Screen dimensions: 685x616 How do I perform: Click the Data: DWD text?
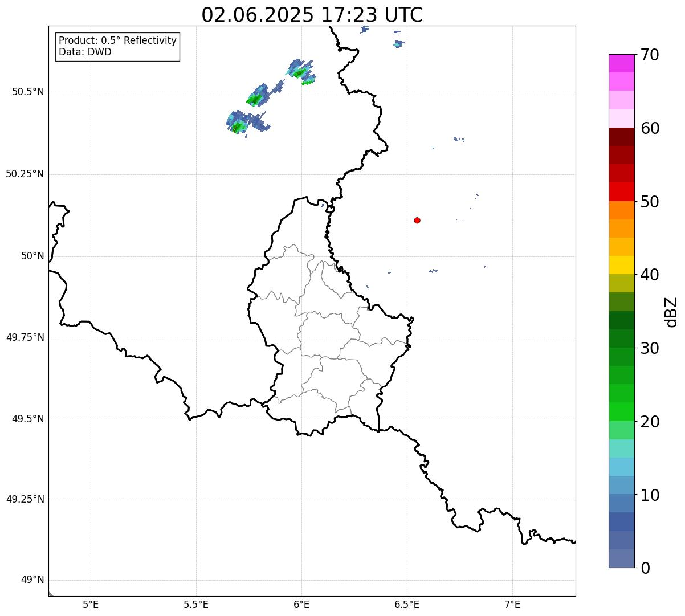(85, 52)
